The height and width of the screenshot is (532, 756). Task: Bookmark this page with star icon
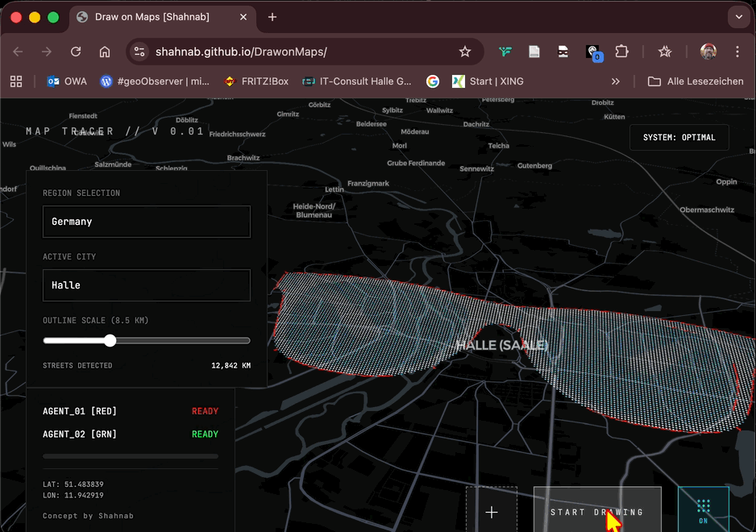(x=465, y=52)
